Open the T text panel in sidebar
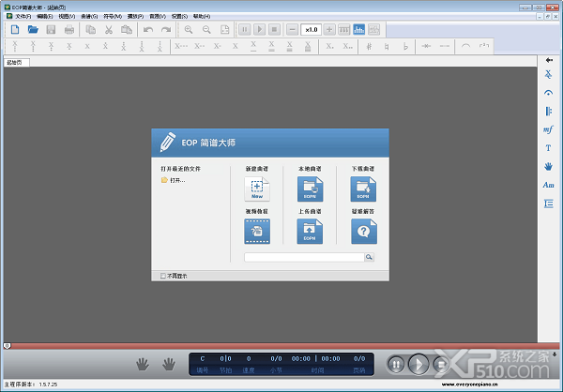The image size is (563, 392). point(549,148)
